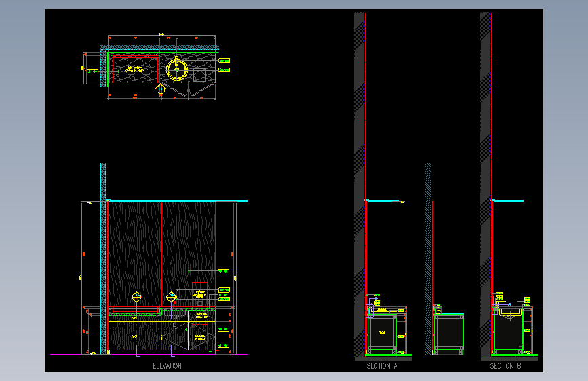The height and width of the screenshot is (381, 588).
Task: Select the red rectangular recess outline in the plan view
Action: [x=136, y=69]
